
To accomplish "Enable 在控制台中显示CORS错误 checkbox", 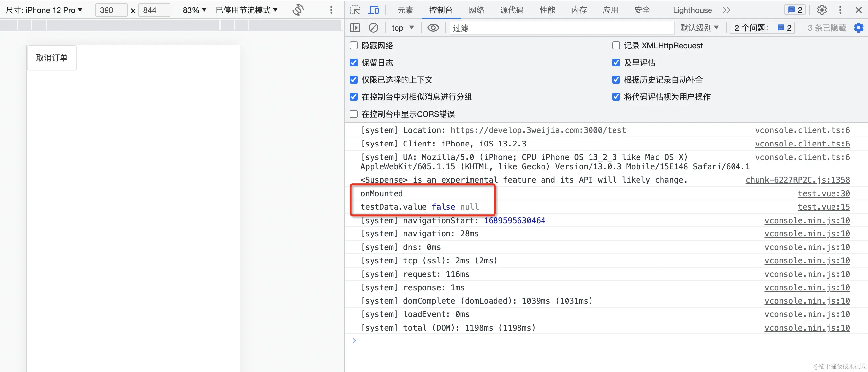I will (354, 114).
